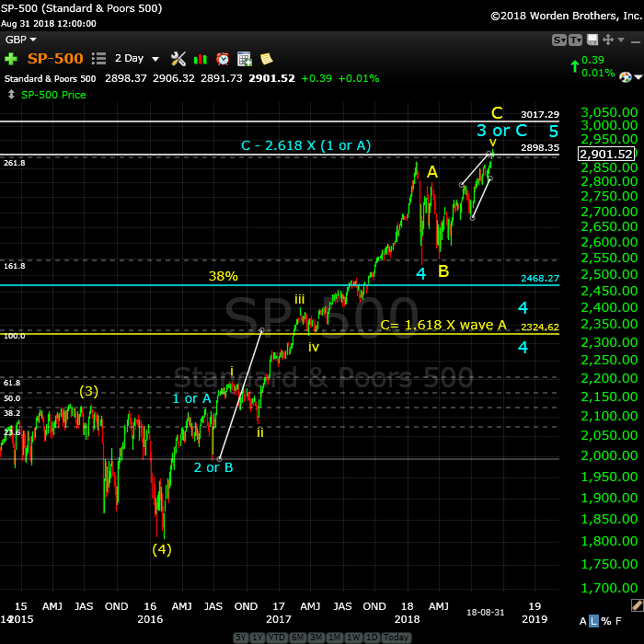Jump to Today on the chart

click(396, 638)
